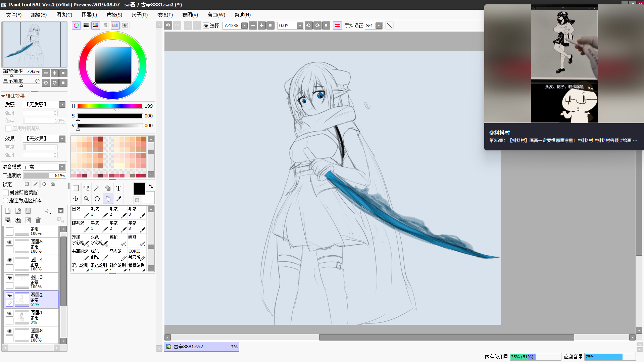Select the 指定为选区样本 radio button
644x362 pixels.
pyautogui.click(x=6, y=200)
